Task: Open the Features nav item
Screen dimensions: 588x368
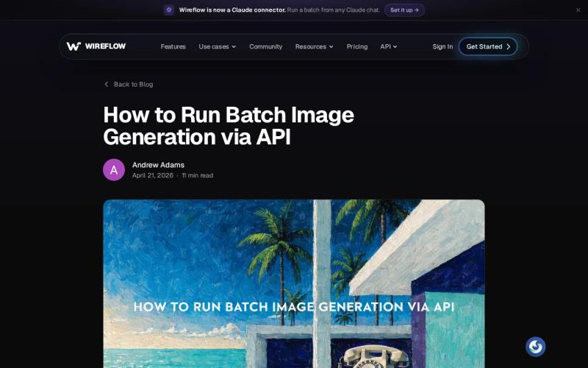Action: click(173, 46)
